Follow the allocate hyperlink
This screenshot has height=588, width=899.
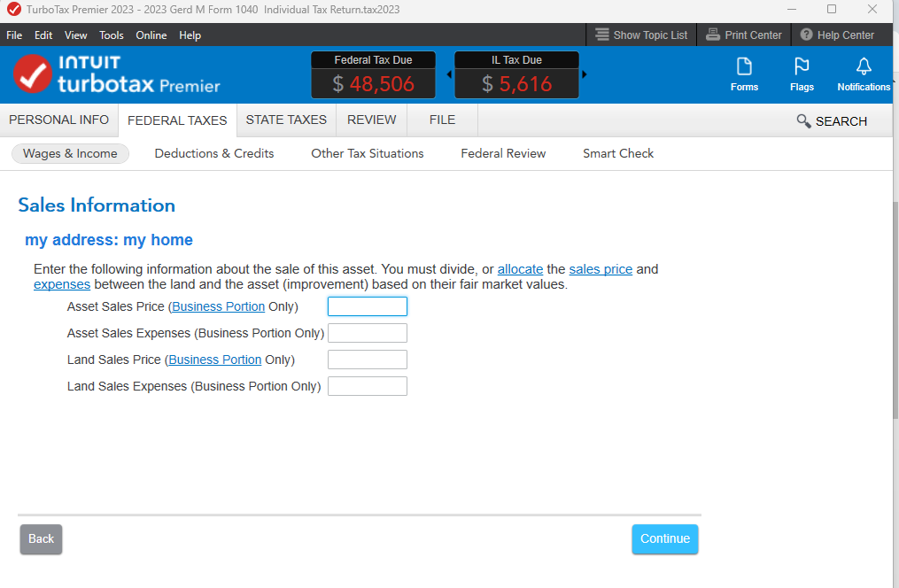[x=520, y=269]
